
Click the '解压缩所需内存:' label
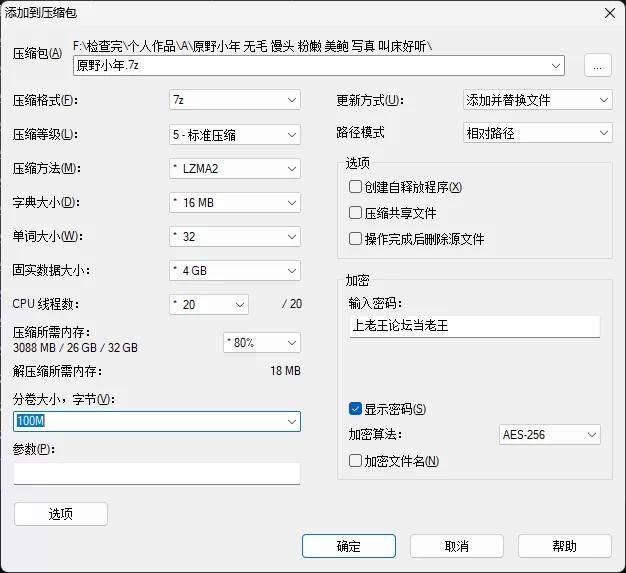coord(57,371)
